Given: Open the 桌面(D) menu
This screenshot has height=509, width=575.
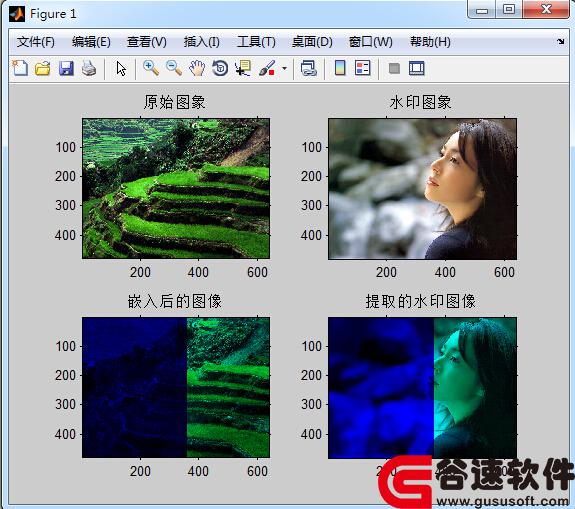Looking at the screenshot, I should [x=312, y=42].
